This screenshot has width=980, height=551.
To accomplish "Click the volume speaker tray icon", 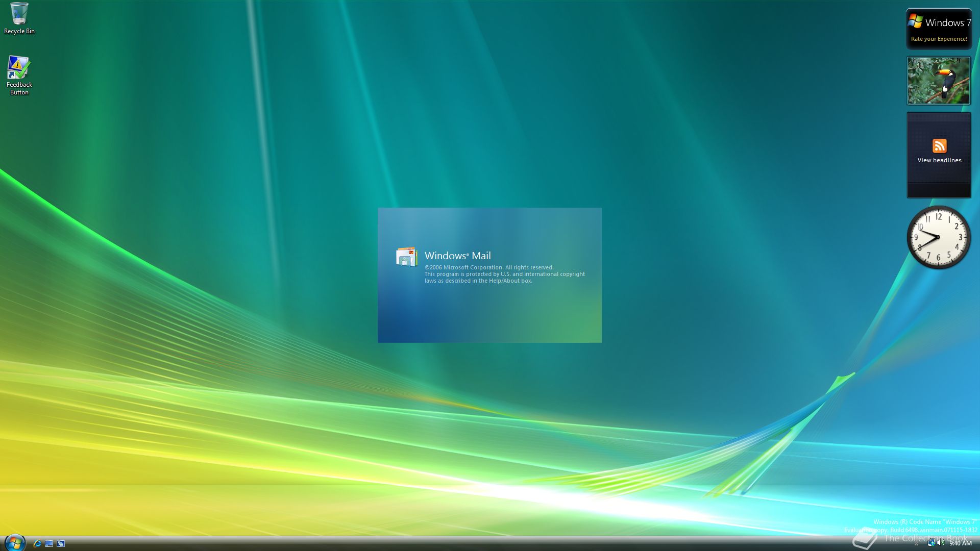I will click(941, 543).
